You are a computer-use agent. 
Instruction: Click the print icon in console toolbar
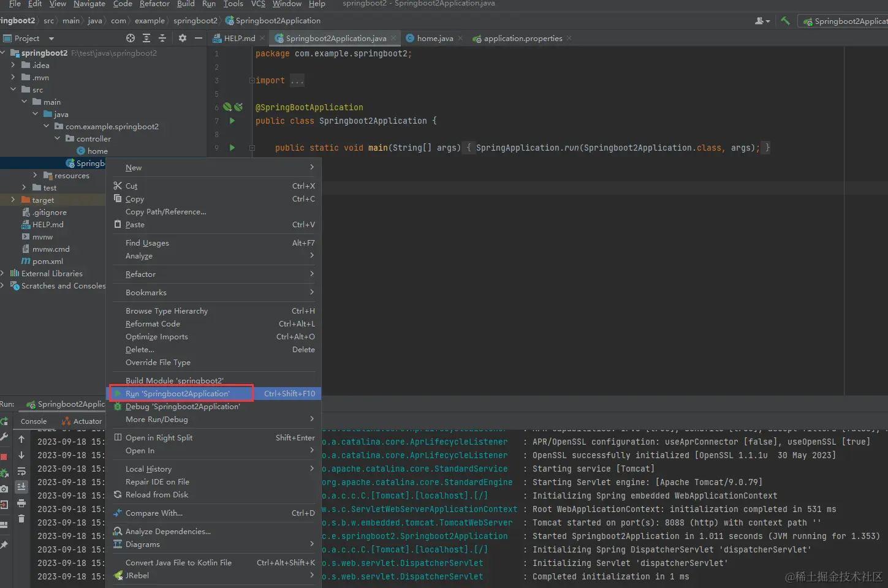click(x=21, y=503)
